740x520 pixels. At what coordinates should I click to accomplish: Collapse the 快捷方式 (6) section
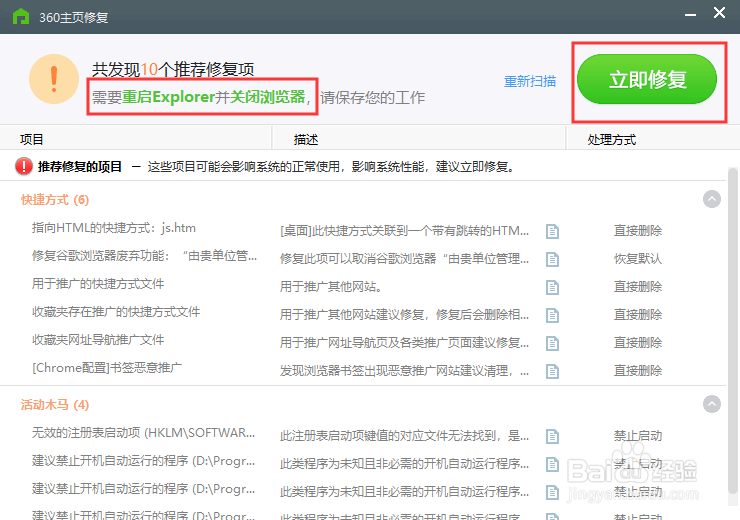(x=712, y=199)
